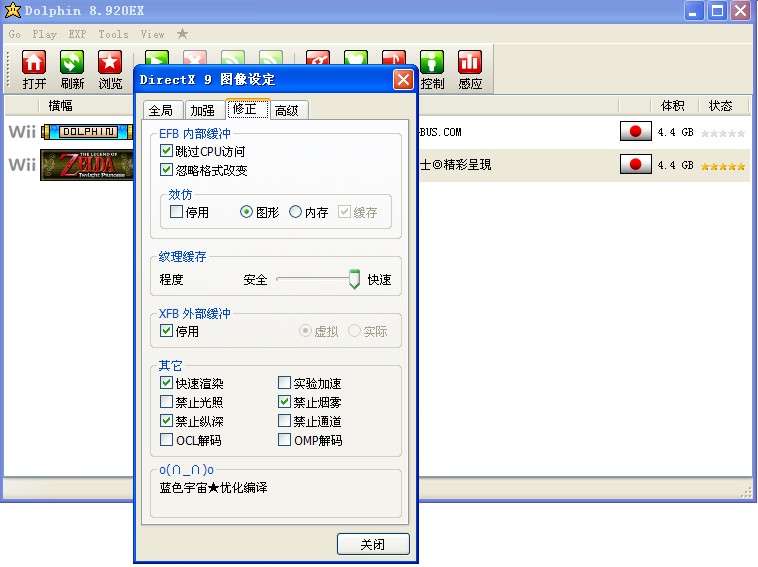This screenshot has height=567, width=758.
Task: Click the 4.4 GB size in Zelda row
Action: pyautogui.click(x=675, y=165)
